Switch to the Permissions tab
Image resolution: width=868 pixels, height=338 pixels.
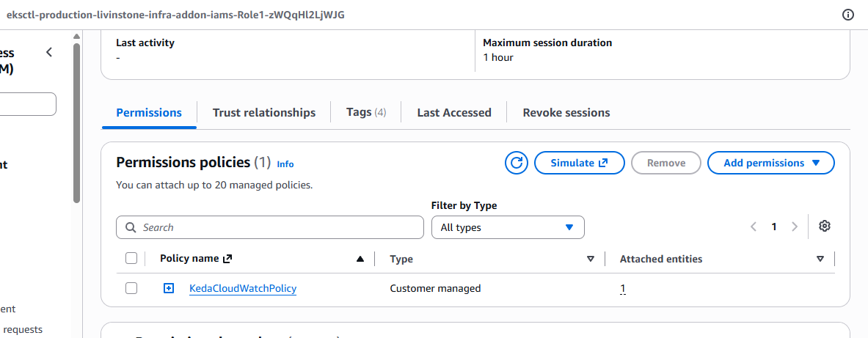149,113
